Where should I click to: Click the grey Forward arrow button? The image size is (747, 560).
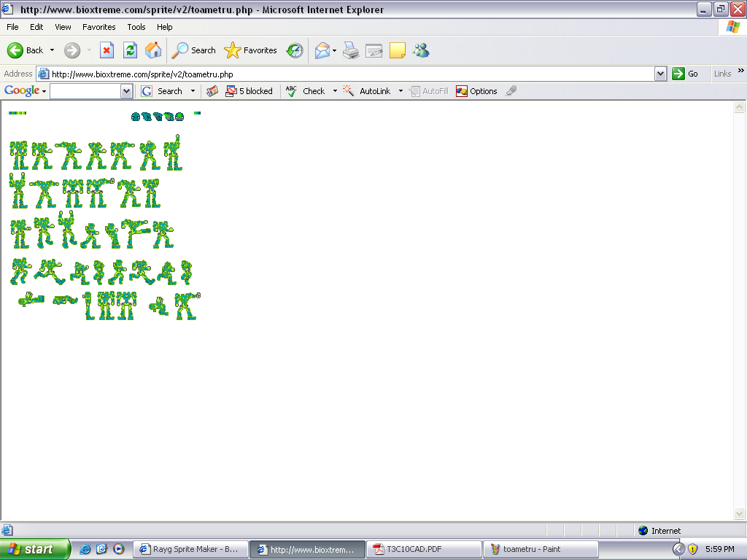[x=72, y=50]
